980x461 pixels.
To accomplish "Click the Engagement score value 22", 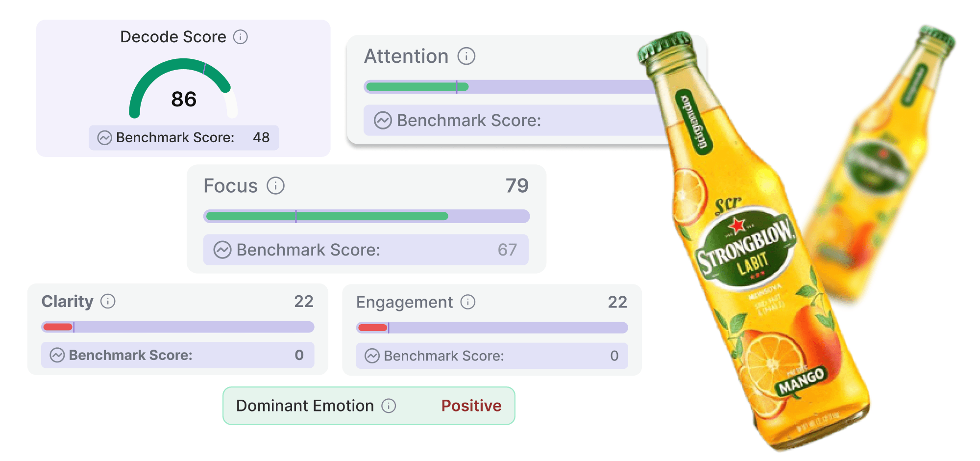I will coord(617,302).
